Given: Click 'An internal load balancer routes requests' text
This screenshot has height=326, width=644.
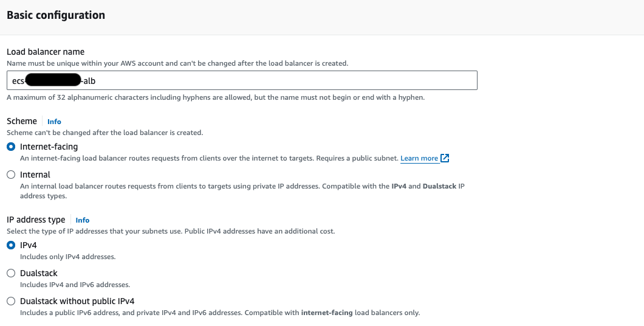Looking at the screenshot, I should 242,191.
